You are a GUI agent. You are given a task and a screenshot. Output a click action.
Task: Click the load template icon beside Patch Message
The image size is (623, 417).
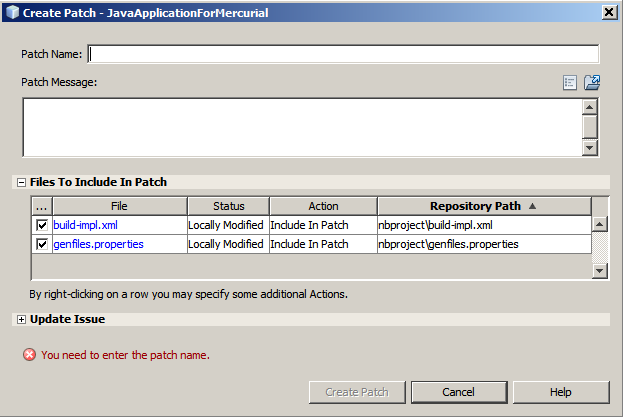[x=591, y=83]
